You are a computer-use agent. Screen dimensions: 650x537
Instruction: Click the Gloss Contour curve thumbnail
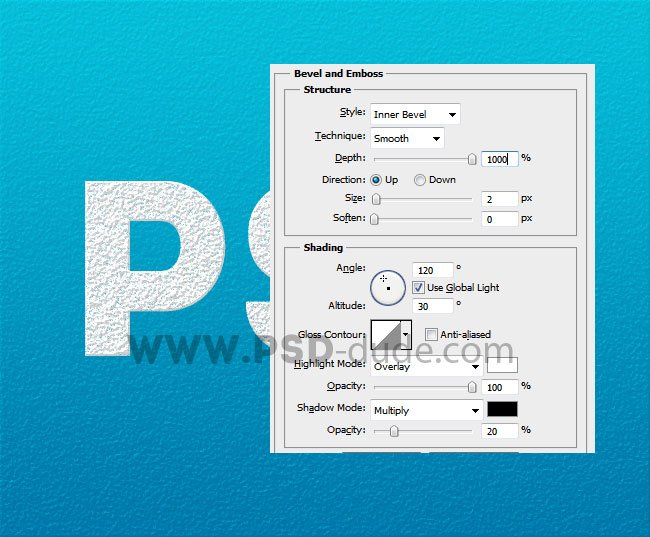386,335
